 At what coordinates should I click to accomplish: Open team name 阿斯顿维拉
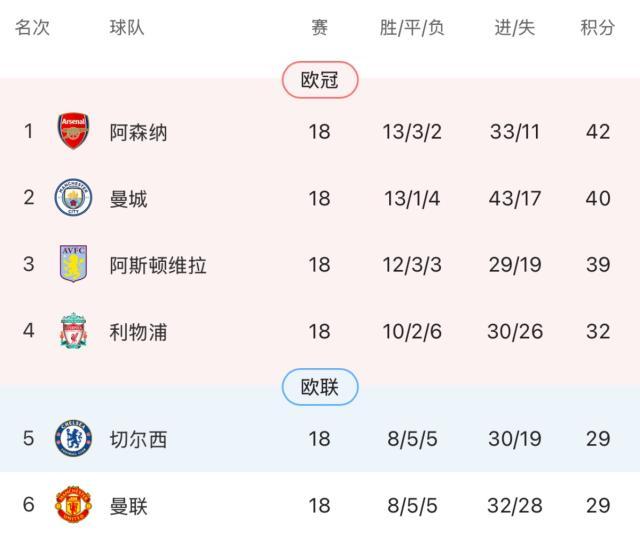[158, 265]
